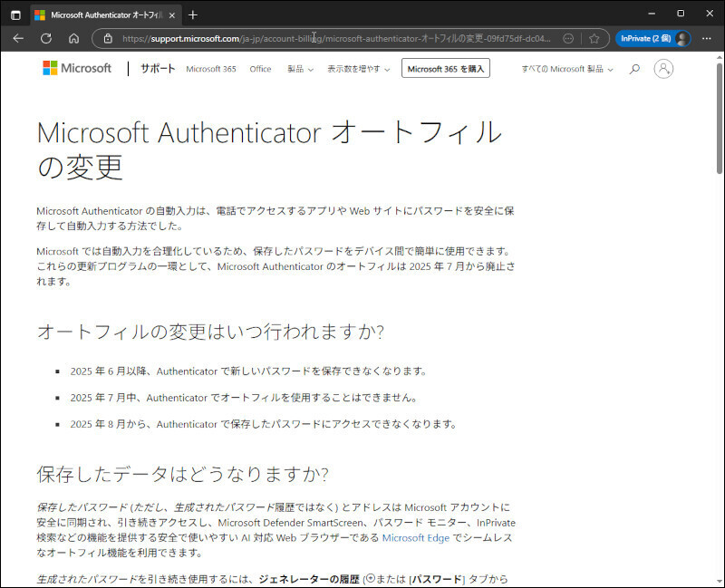The width and height of the screenshot is (725, 588).
Task: Click the page title Microsoft Authenticator オートフィルの変更
Action: click(x=269, y=149)
